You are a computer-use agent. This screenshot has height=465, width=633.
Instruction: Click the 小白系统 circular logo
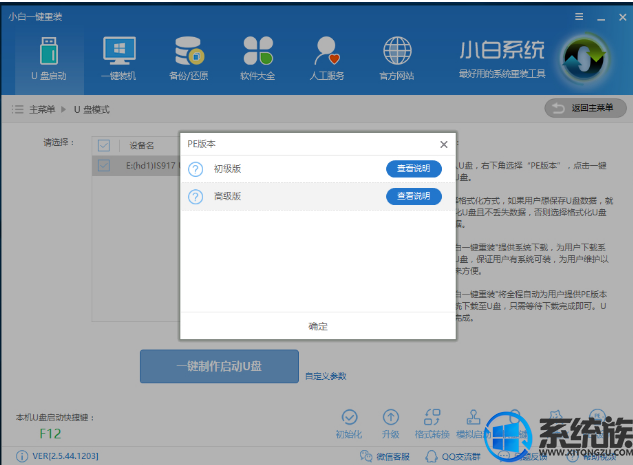click(584, 59)
